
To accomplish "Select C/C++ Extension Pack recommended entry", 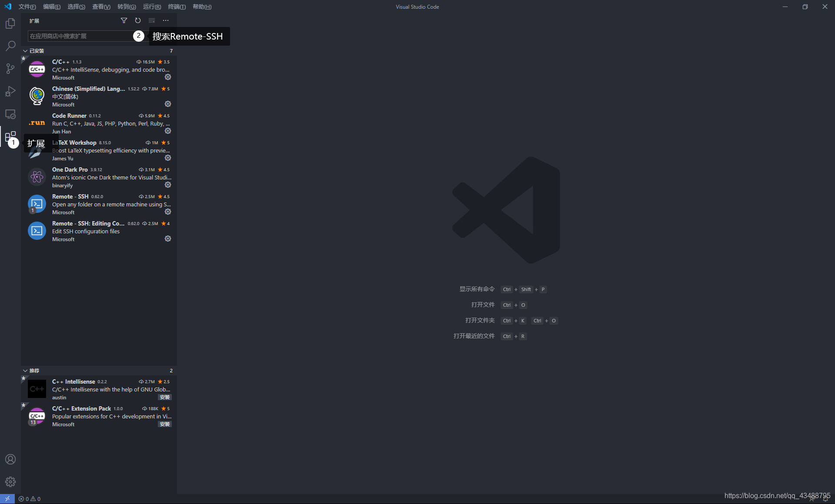I will (99, 416).
